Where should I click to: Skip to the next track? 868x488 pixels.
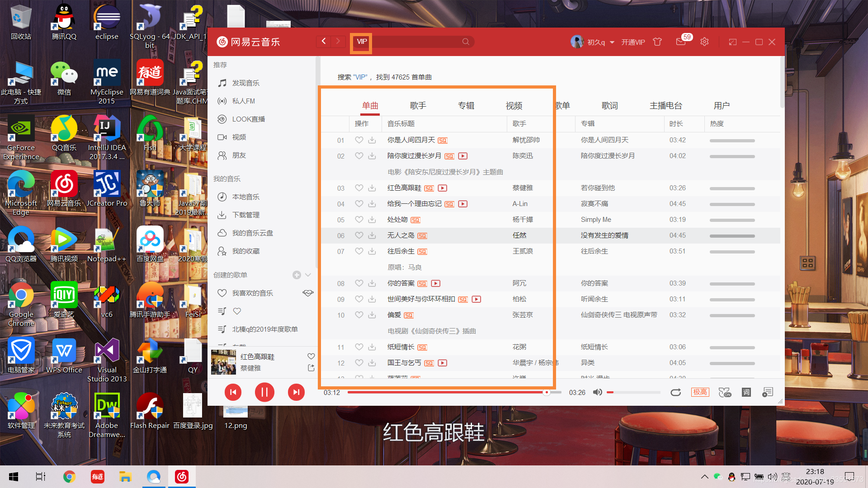[296, 392]
